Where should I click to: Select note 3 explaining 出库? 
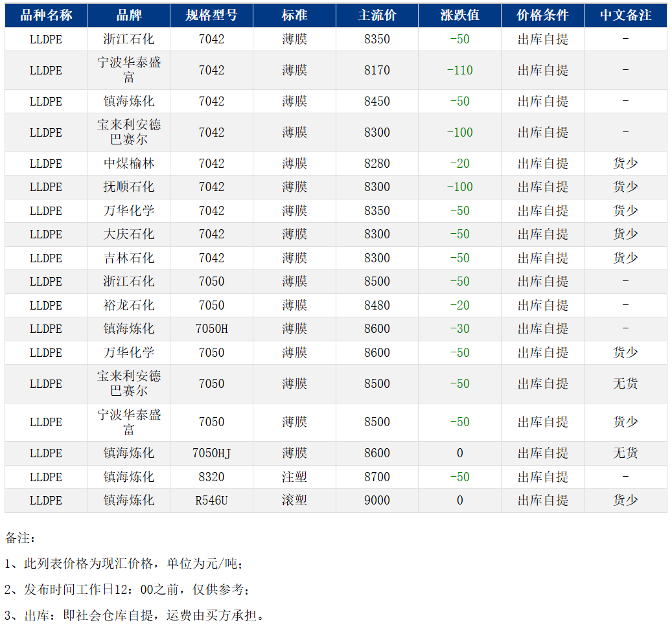135,617
